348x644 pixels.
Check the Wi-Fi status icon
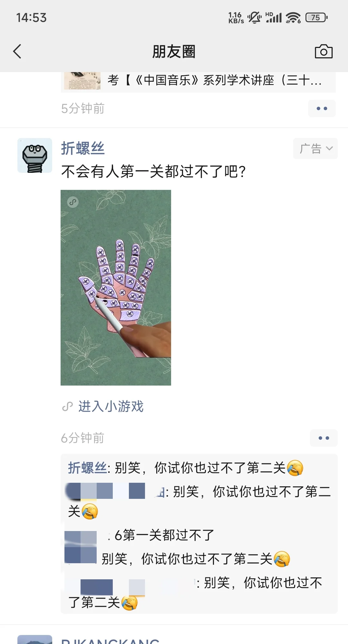293,17
